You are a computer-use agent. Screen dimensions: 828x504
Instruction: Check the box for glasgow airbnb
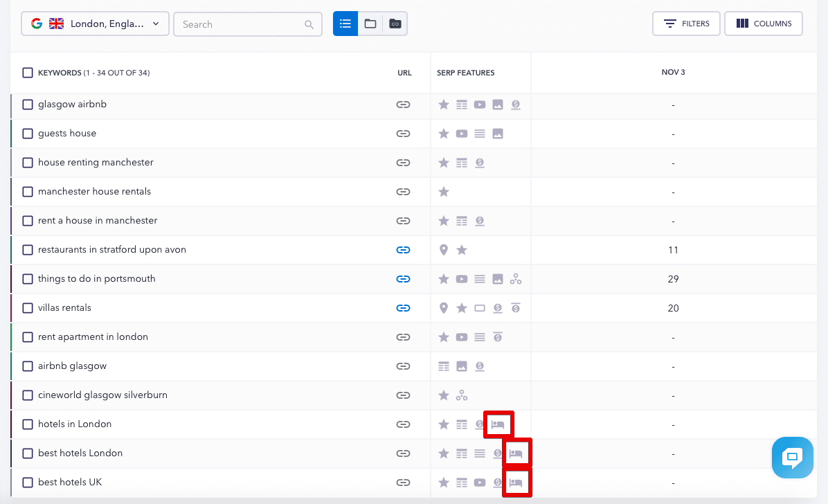tap(28, 105)
